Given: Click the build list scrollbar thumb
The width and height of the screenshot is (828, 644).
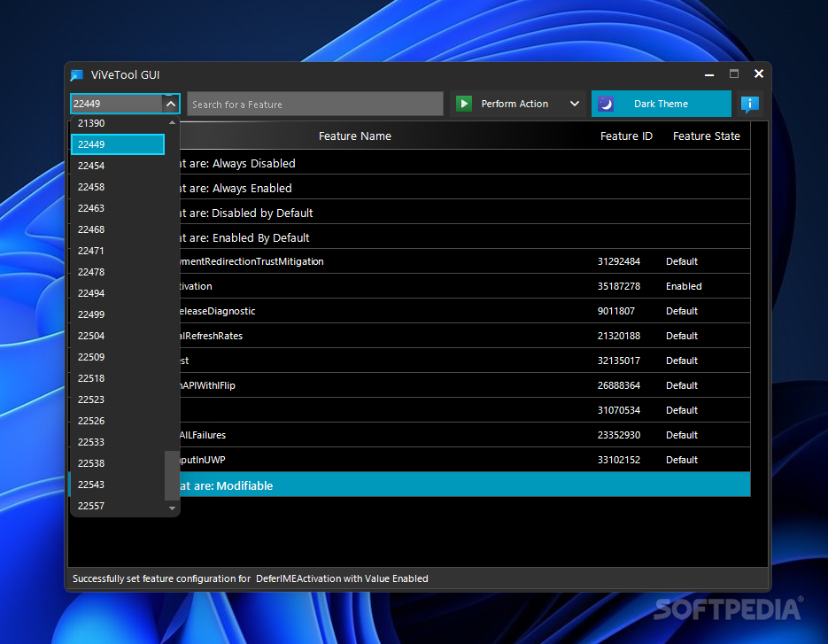Looking at the screenshot, I should pyautogui.click(x=172, y=475).
